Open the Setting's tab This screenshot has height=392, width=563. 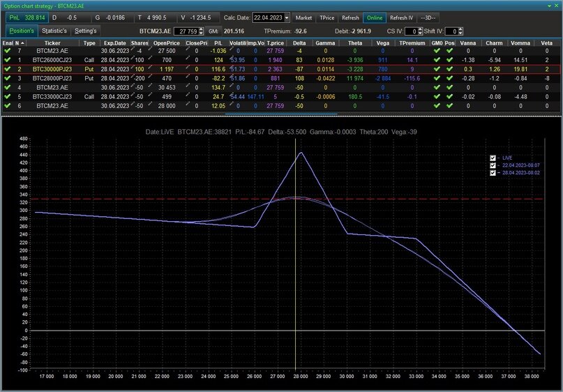tap(87, 31)
